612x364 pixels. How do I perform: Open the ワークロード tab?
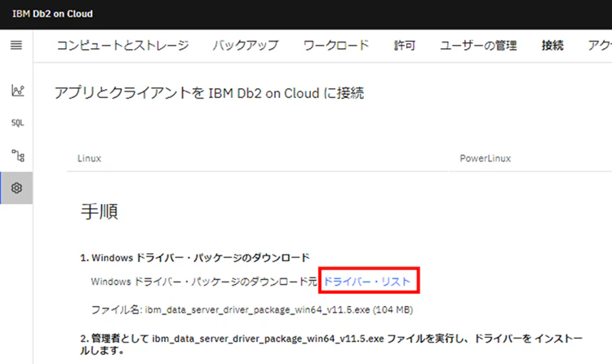pyautogui.click(x=336, y=46)
